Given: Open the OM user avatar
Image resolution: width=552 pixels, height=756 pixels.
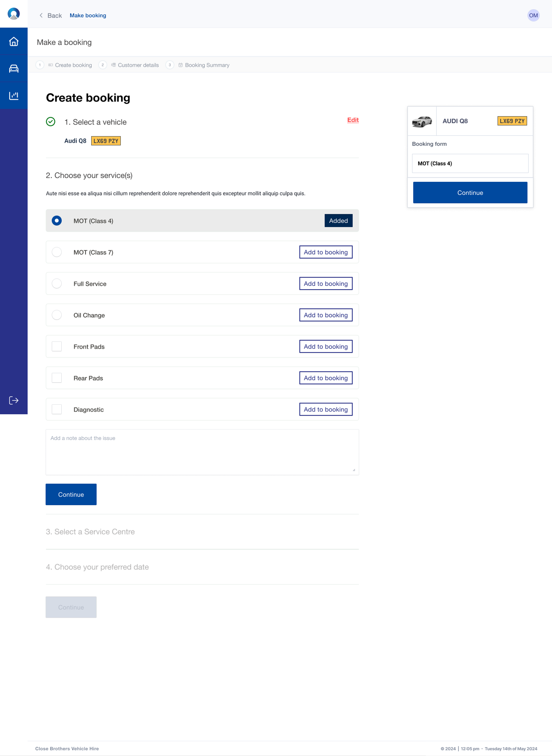Looking at the screenshot, I should point(533,15).
